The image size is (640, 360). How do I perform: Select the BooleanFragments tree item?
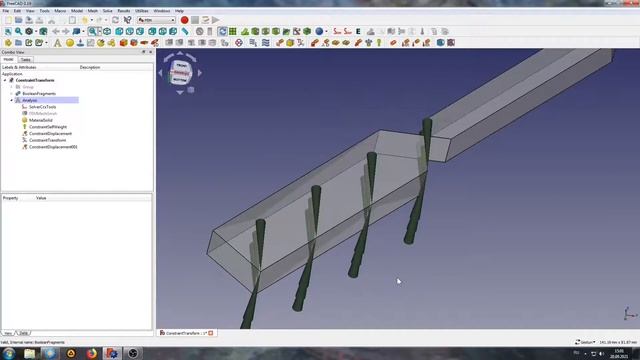pyautogui.click(x=39, y=93)
